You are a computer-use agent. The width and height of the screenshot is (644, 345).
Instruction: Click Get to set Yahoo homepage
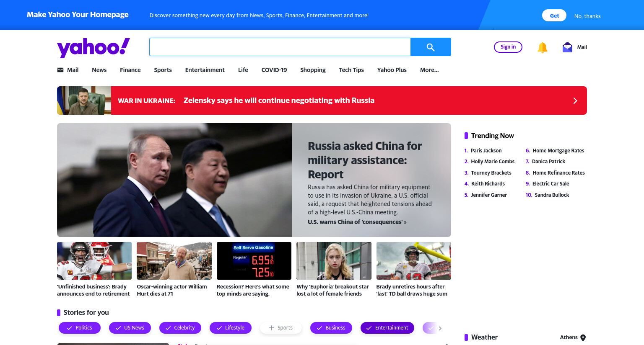coord(555,15)
